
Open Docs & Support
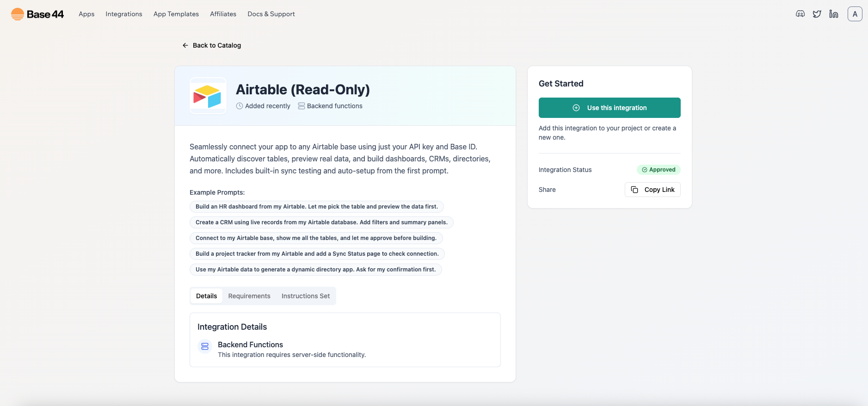pos(271,14)
